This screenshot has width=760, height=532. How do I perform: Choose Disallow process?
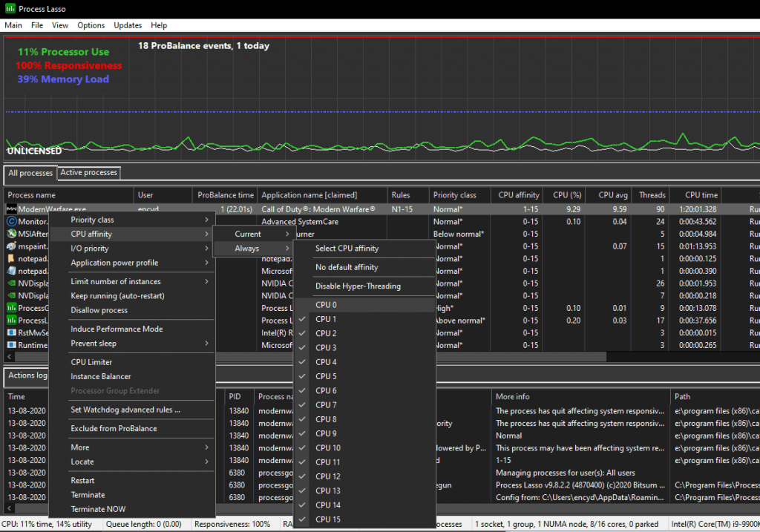pos(132,310)
